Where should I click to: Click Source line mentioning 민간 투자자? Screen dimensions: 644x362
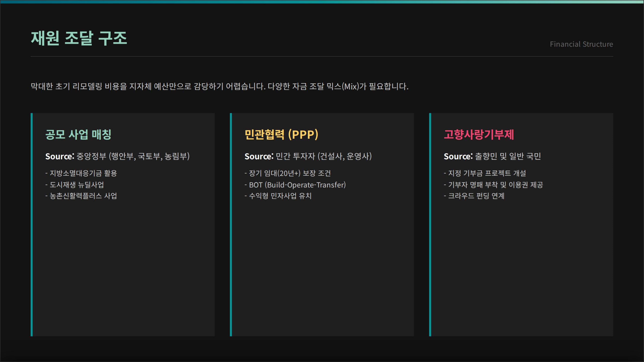308,156
